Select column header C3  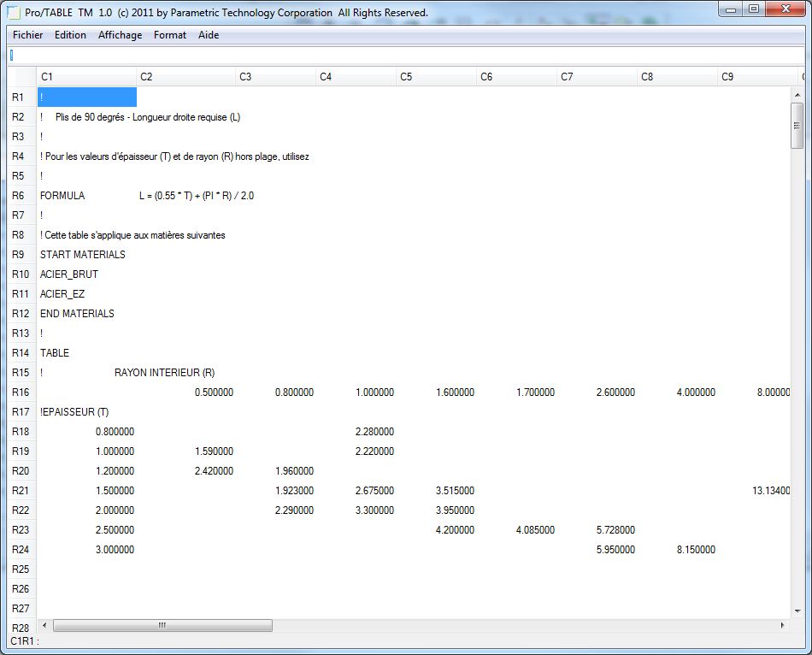275,77
